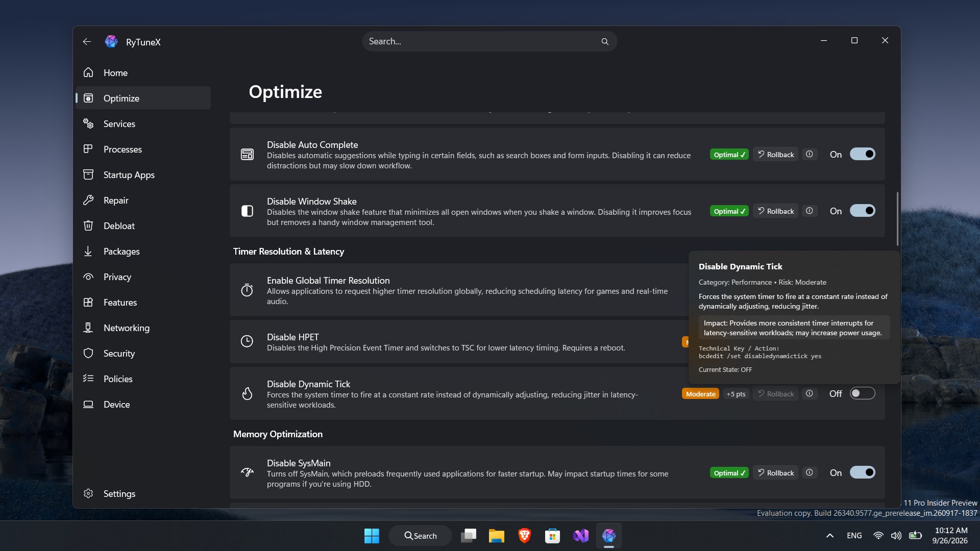Open Microsoft Store from taskbar

point(552,536)
